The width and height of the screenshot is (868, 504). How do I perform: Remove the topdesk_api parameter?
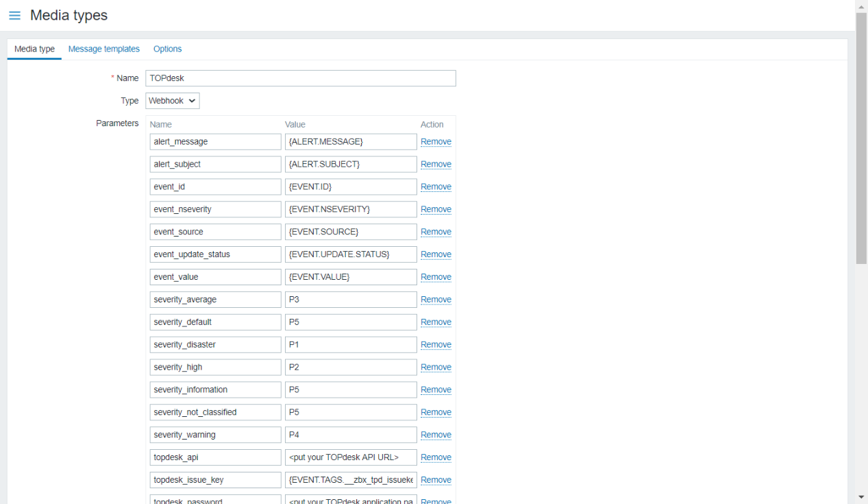pyautogui.click(x=436, y=457)
